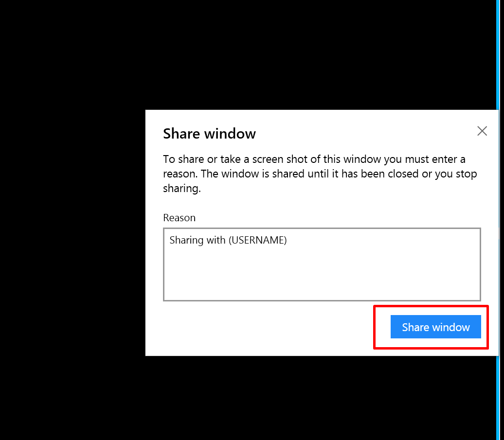Click blank dialog space right of the heading
This screenshot has width=504, height=440.
coord(365,134)
